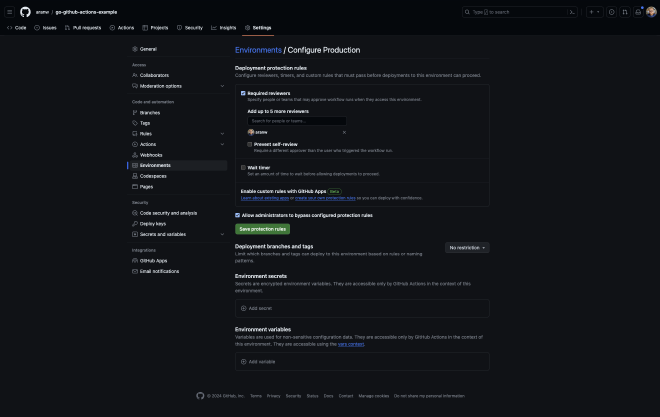Click the webhook icon beside Webhooks
The image size is (660, 417).
coord(135,155)
